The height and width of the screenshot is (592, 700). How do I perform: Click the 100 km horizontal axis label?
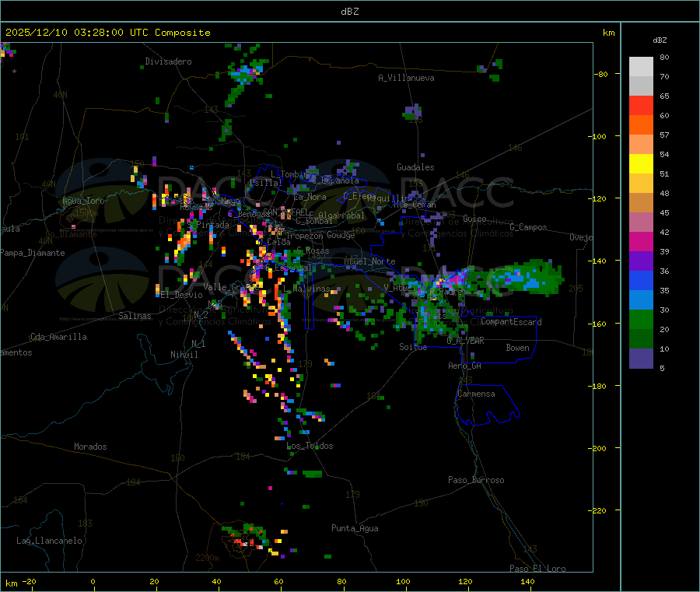pyautogui.click(x=403, y=581)
